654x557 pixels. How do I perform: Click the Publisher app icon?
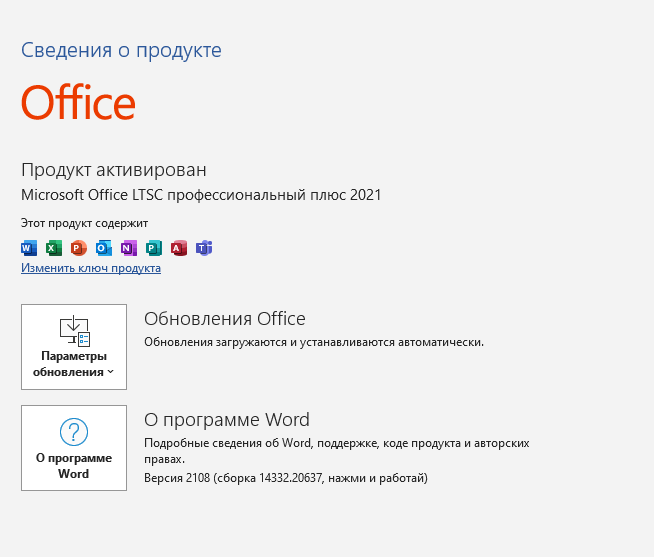154,248
